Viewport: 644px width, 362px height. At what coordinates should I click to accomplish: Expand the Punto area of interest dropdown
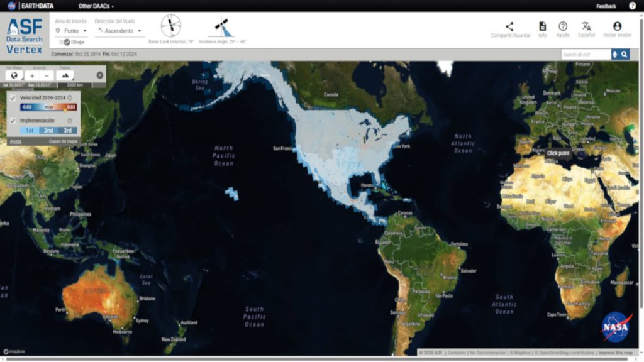pos(71,31)
